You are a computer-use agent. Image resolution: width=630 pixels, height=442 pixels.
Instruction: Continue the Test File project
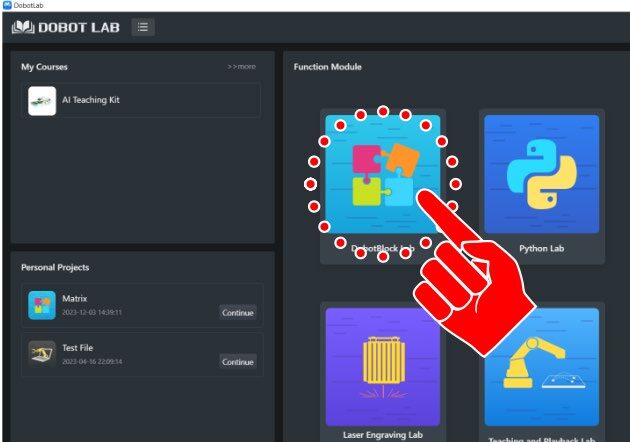pos(238,362)
